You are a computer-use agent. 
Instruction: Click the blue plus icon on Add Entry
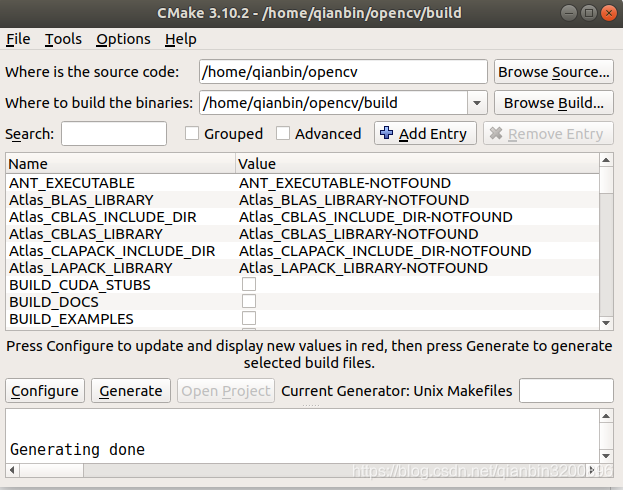(386, 133)
